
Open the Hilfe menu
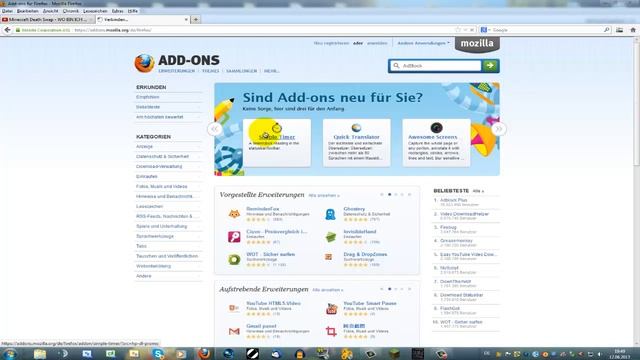coord(133,11)
